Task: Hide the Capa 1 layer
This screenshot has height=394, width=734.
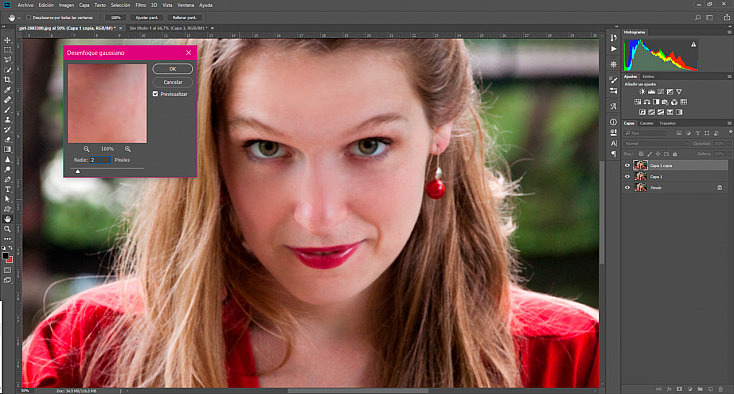Action: [627, 176]
